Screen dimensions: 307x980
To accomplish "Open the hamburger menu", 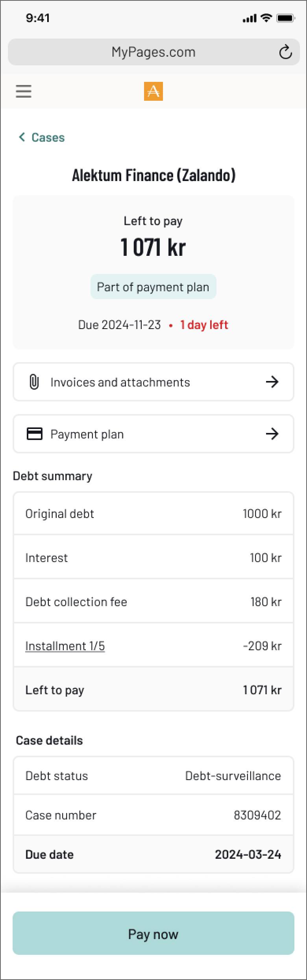I will 24,91.
